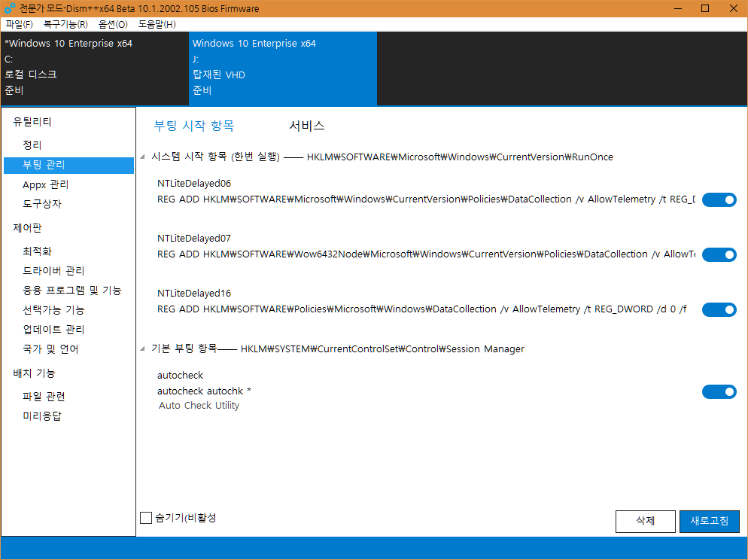Open 선택가능 기능 in the sidebar

[x=68, y=310]
